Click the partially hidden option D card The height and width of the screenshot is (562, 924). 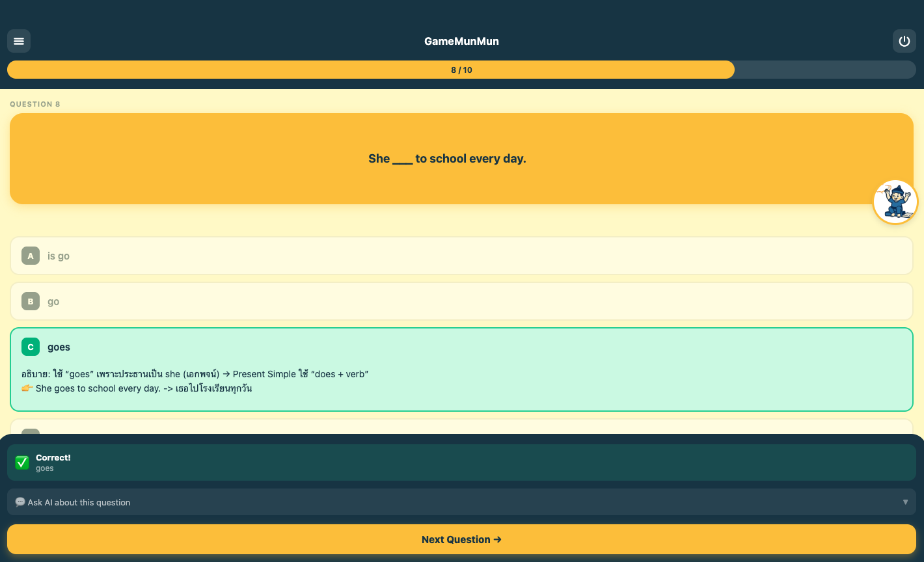point(461,427)
